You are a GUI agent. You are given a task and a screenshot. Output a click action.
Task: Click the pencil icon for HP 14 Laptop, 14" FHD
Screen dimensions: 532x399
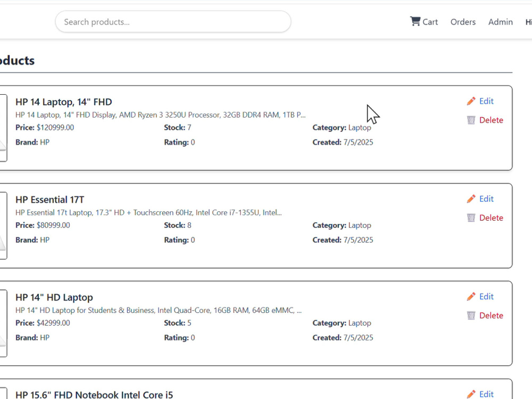[x=471, y=101]
